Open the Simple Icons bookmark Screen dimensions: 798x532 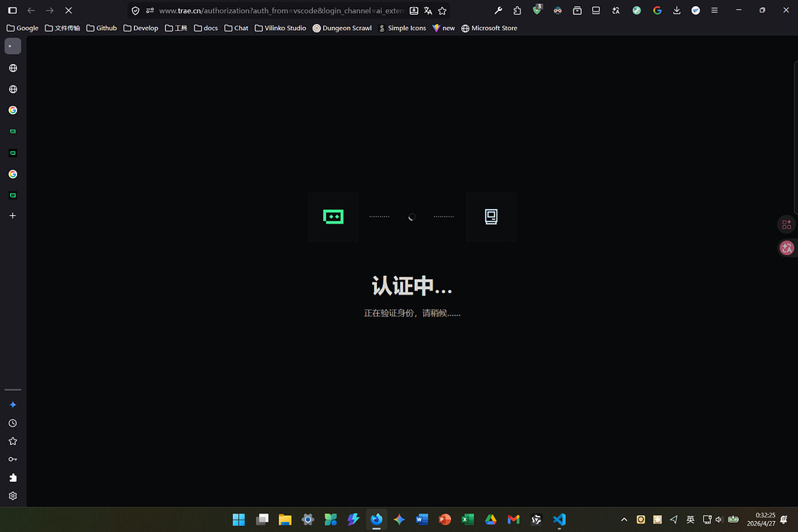tap(402, 28)
